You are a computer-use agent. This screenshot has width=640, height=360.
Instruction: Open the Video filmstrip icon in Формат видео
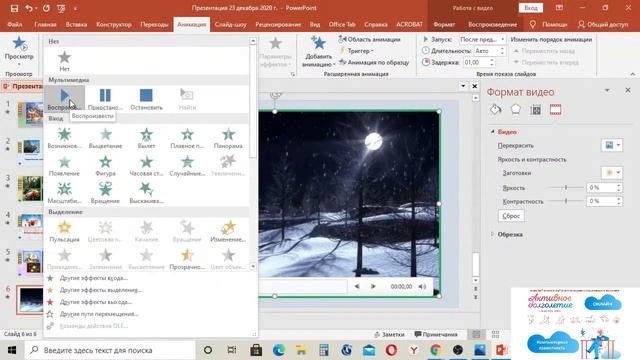[x=556, y=109]
